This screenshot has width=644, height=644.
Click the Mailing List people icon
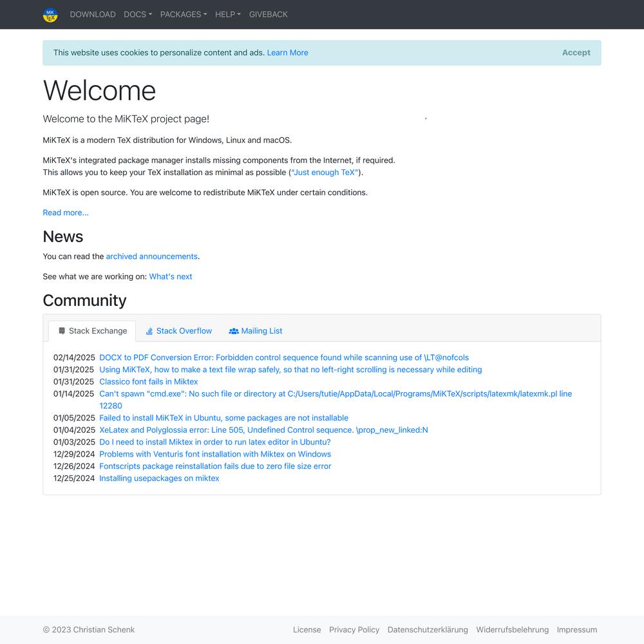tap(234, 331)
